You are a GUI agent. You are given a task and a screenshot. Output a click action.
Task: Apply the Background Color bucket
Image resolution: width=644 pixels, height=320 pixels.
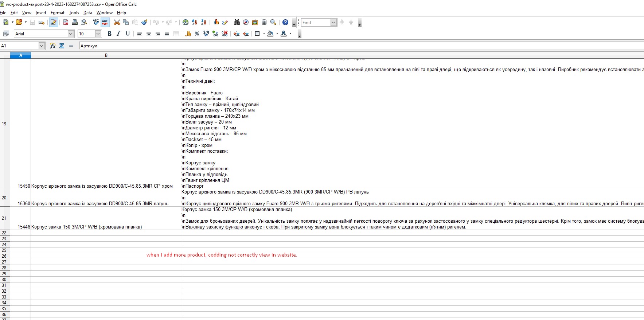point(270,34)
